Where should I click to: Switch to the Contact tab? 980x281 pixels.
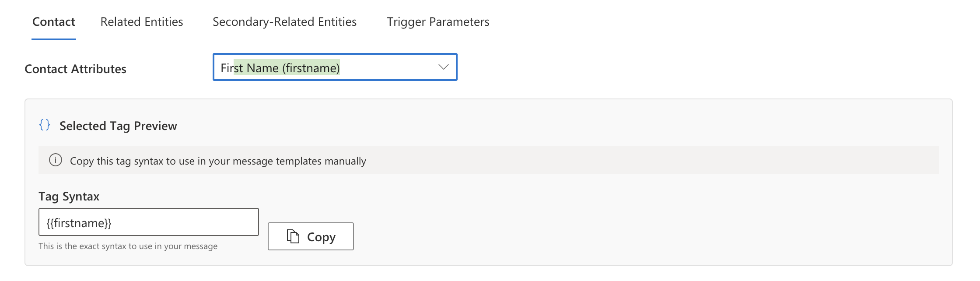(54, 22)
